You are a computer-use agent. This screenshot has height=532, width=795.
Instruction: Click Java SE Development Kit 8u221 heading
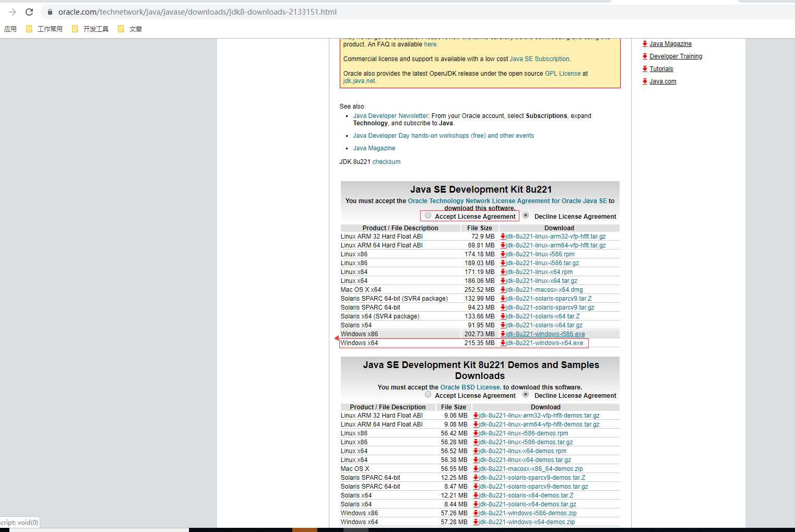(x=481, y=190)
